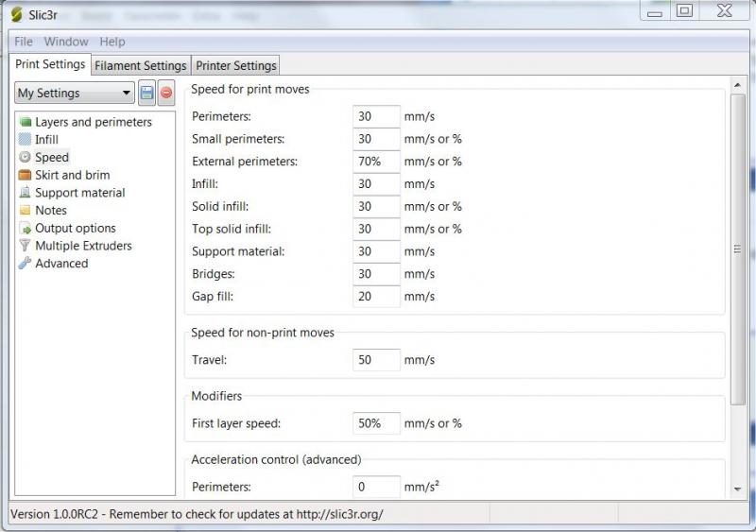Click the Speed for non-print moves heading

point(263,333)
